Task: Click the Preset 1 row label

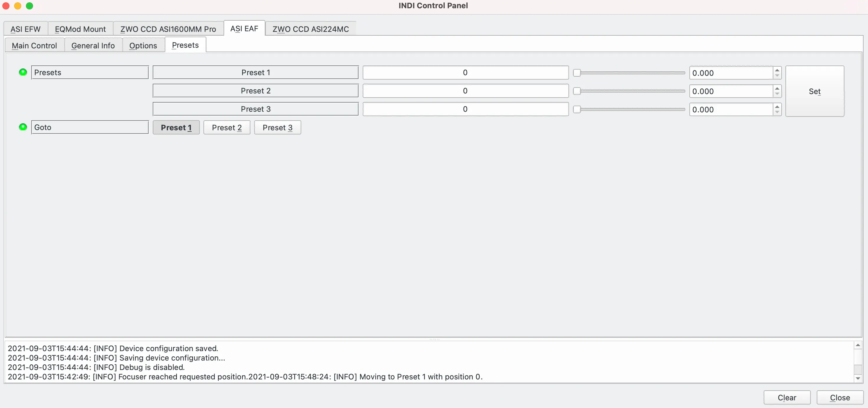Action: coord(255,73)
